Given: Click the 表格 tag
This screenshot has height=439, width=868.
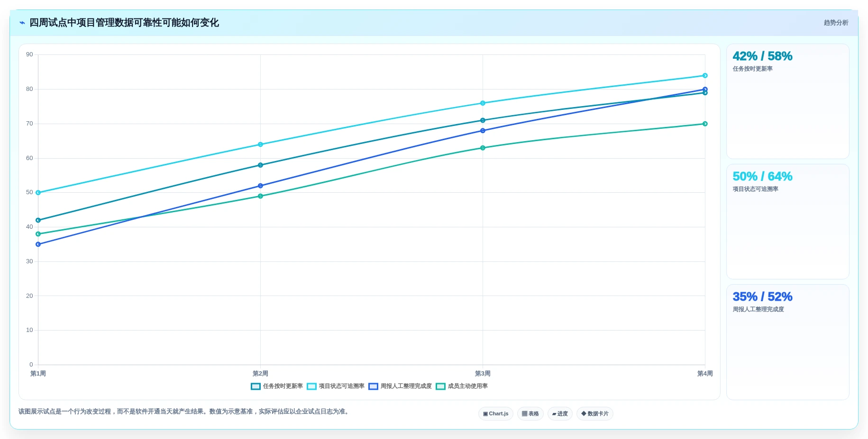Looking at the screenshot, I should [530, 413].
